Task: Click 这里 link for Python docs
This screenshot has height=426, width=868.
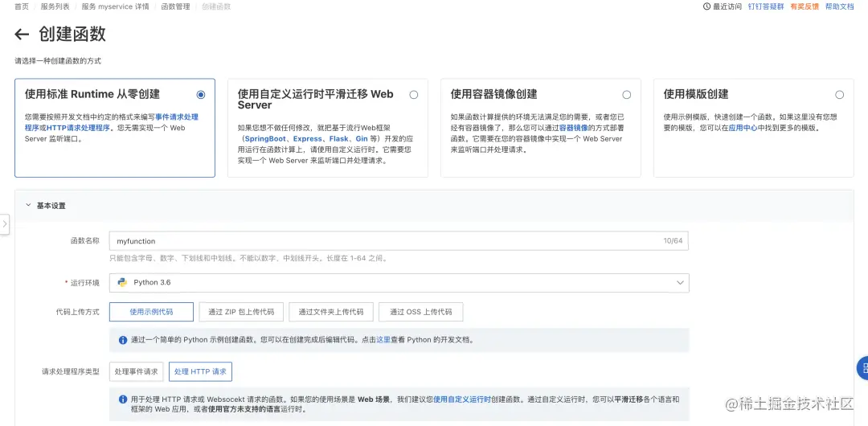Action: (x=383, y=340)
